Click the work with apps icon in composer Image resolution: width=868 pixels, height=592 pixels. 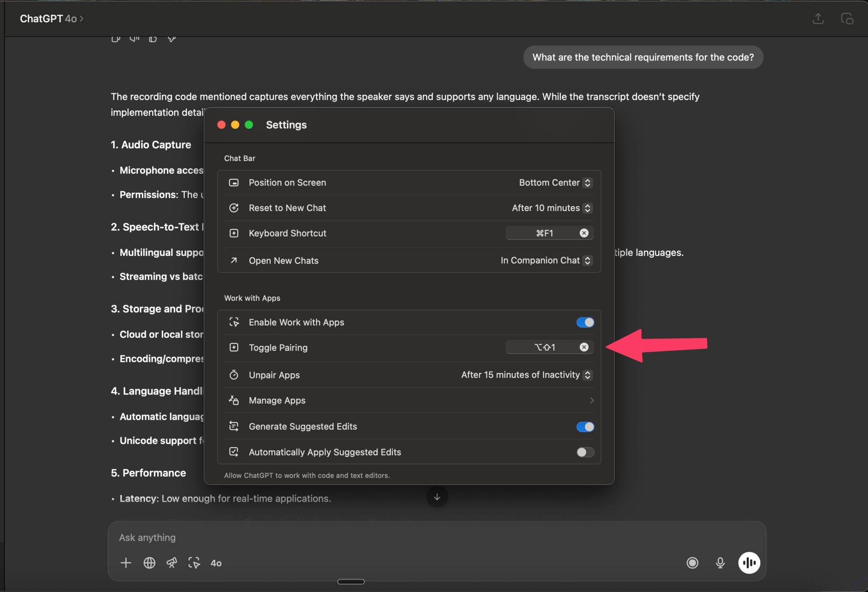pos(194,563)
